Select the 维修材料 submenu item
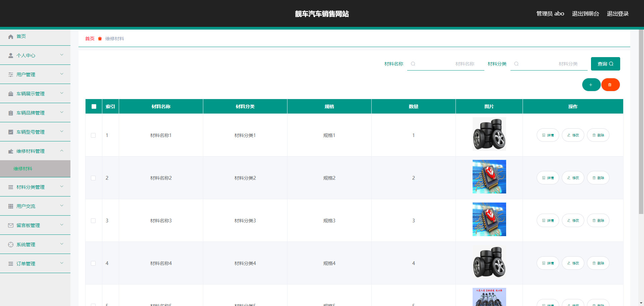This screenshot has height=306, width=644. 35,169
